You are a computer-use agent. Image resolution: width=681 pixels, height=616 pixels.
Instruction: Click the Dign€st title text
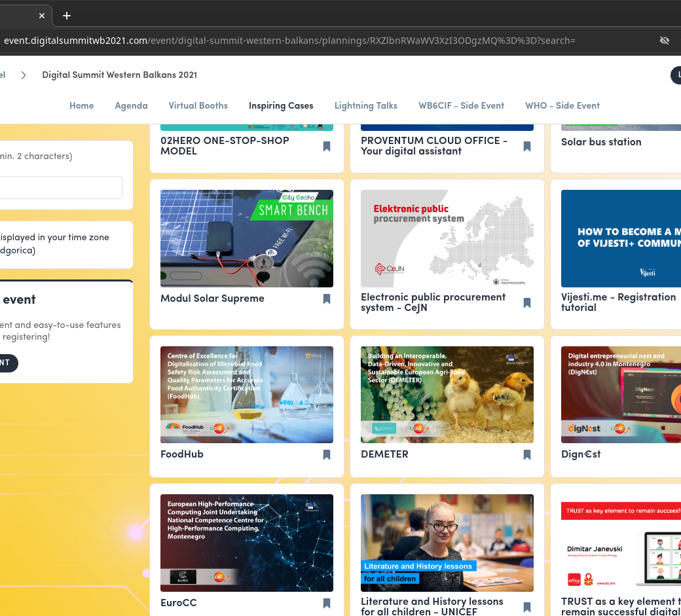click(x=581, y=454)
